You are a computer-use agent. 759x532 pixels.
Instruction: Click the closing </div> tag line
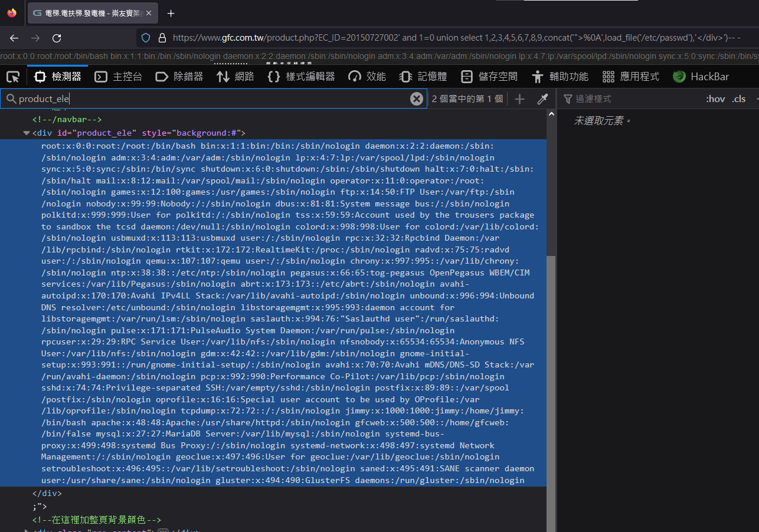point(47,493)
